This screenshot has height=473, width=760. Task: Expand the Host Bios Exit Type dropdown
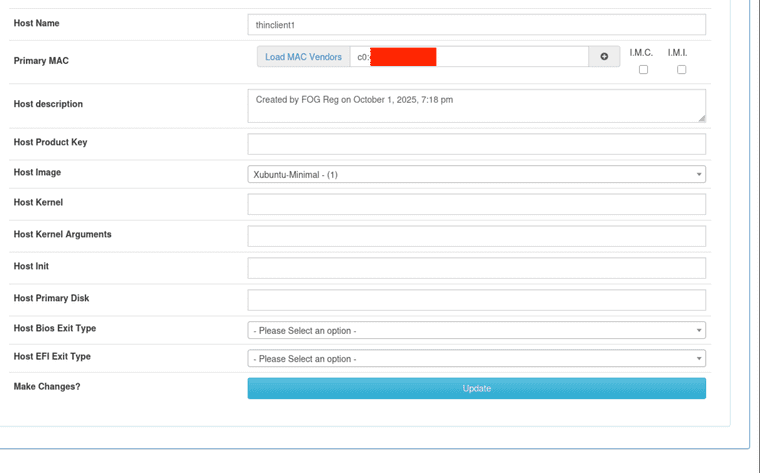click(476, 330)
